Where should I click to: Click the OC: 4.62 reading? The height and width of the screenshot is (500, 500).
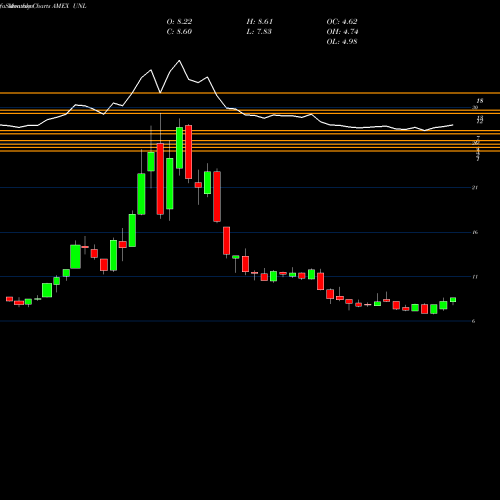pyautogui.click(x=342, y=22)
